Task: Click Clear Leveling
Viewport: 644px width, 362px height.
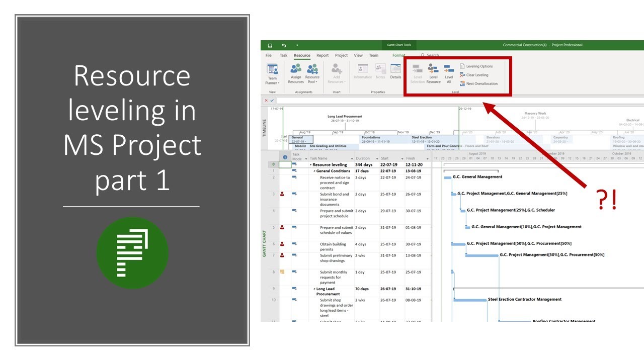Action: coord(474,75)
